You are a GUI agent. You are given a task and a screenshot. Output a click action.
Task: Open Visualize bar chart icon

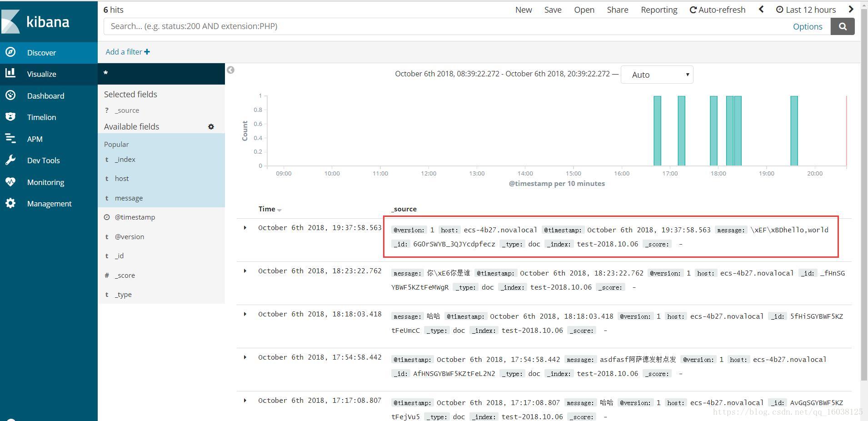[10, 73]
